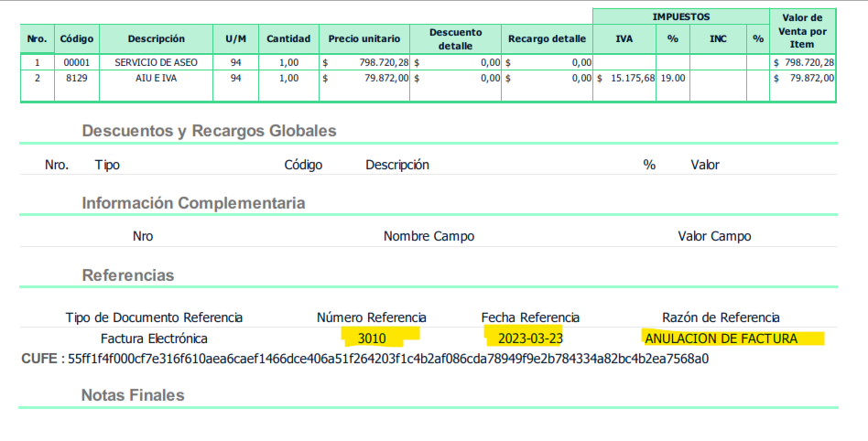Select the AIU E IVA description cell
This screenshot has width=868, height=441.
[156, 79]
